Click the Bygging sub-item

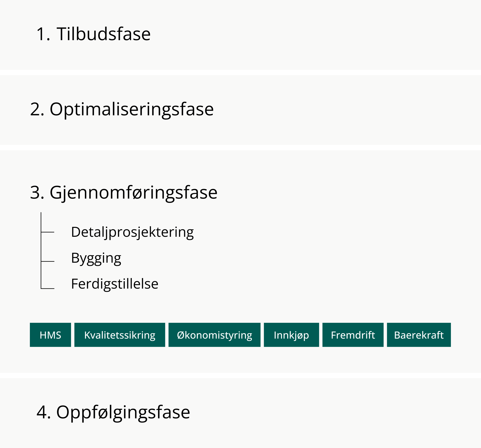(x=96, y=258)
